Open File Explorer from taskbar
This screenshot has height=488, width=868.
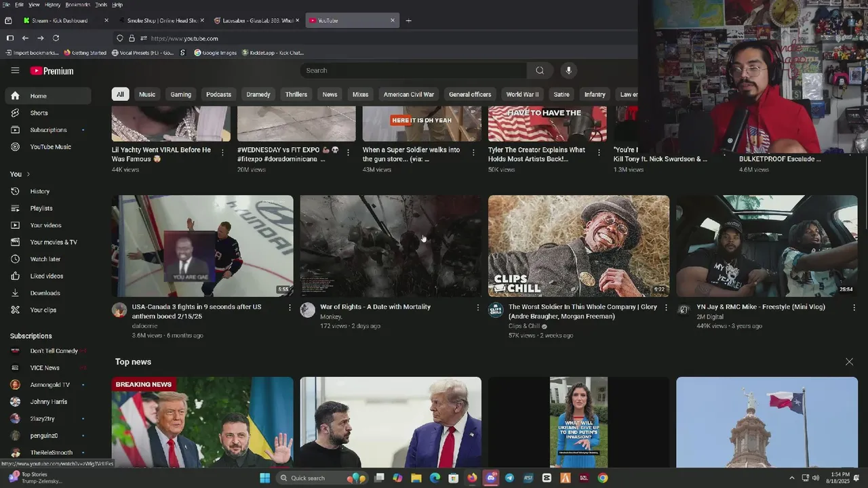pyautogui.click(x=416, y=478)
